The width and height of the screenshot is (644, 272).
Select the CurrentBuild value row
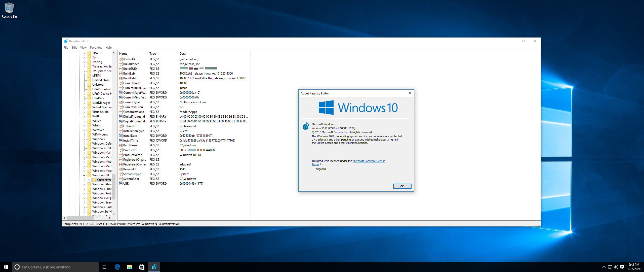coord(184,83)
